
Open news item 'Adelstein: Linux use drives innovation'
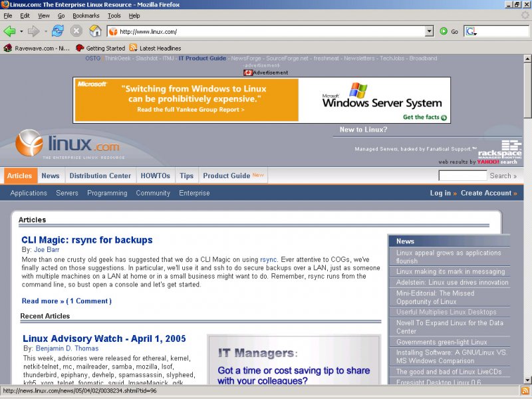pos(452,282)
